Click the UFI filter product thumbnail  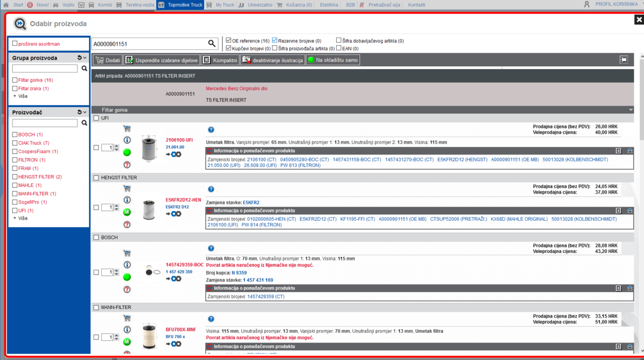(149, 148)
